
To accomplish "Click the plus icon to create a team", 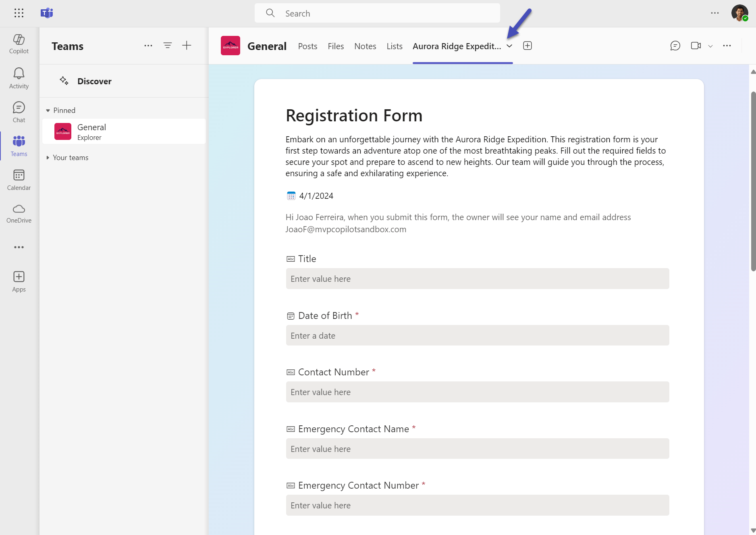I will (x=187, y=46).
